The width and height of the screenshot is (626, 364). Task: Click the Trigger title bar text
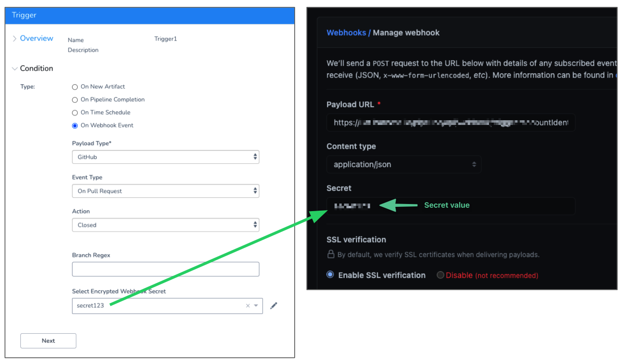(x=24, y=15)
